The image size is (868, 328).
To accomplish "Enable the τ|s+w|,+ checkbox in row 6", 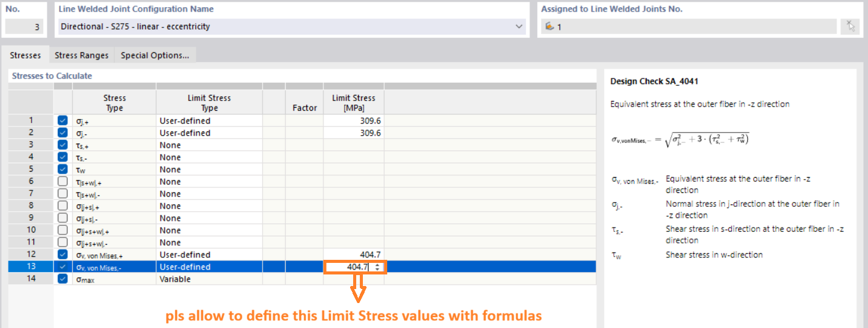I will pos(63,182).
